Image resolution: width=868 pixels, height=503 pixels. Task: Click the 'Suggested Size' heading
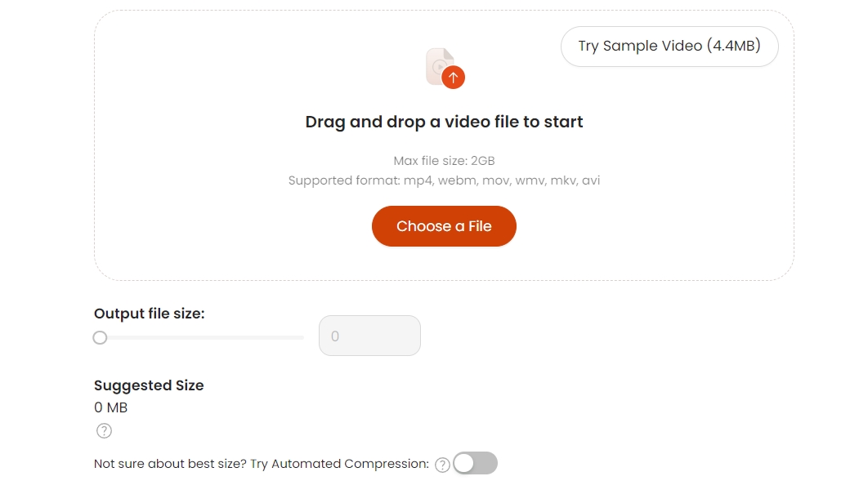tap(149, 385)
